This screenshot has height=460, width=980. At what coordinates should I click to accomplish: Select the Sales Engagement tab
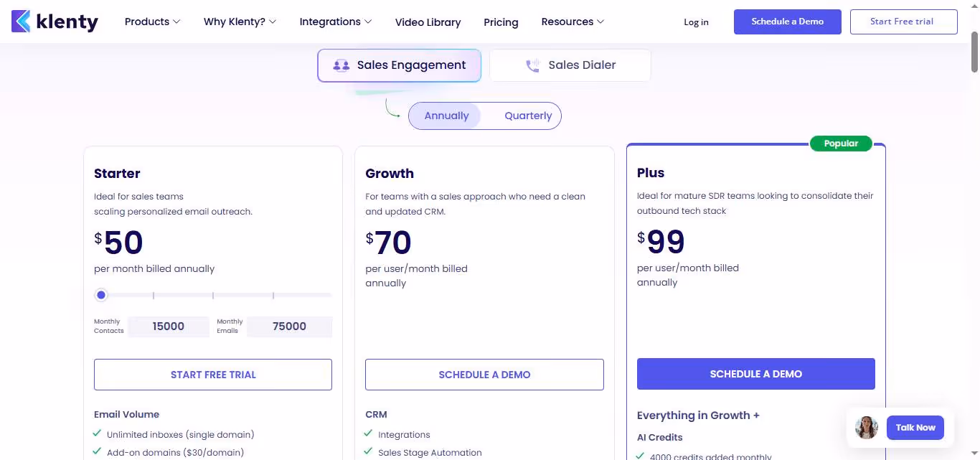[400, 65]
